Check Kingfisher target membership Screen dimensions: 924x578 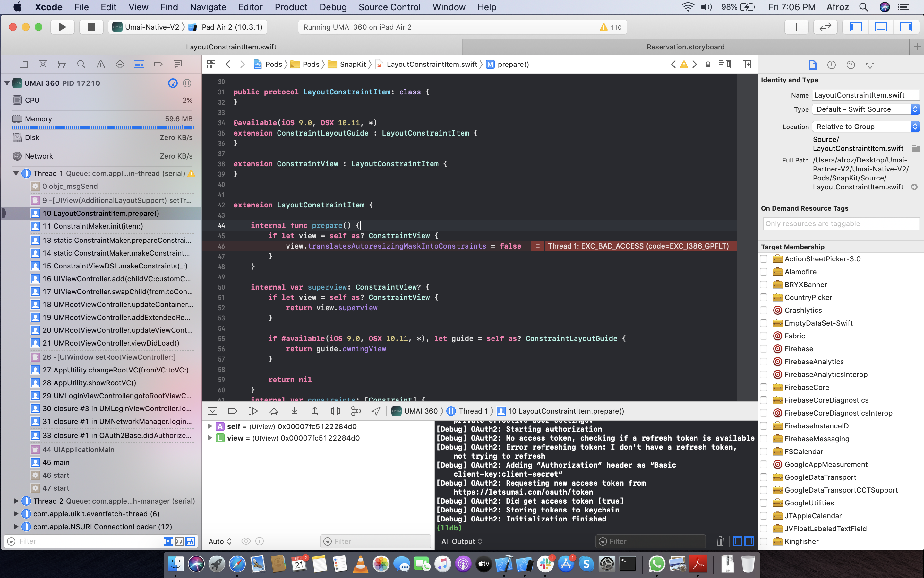point(764,541)
